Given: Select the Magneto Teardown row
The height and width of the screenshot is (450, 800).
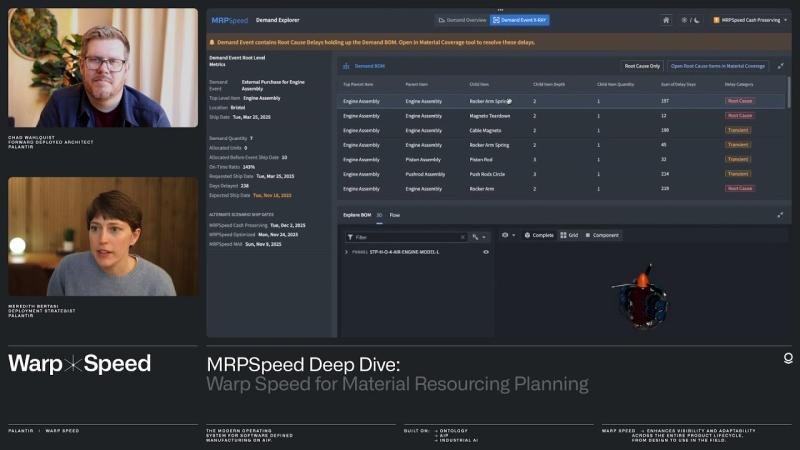Looking at the screenshot, I should click(x=561, y=116).
